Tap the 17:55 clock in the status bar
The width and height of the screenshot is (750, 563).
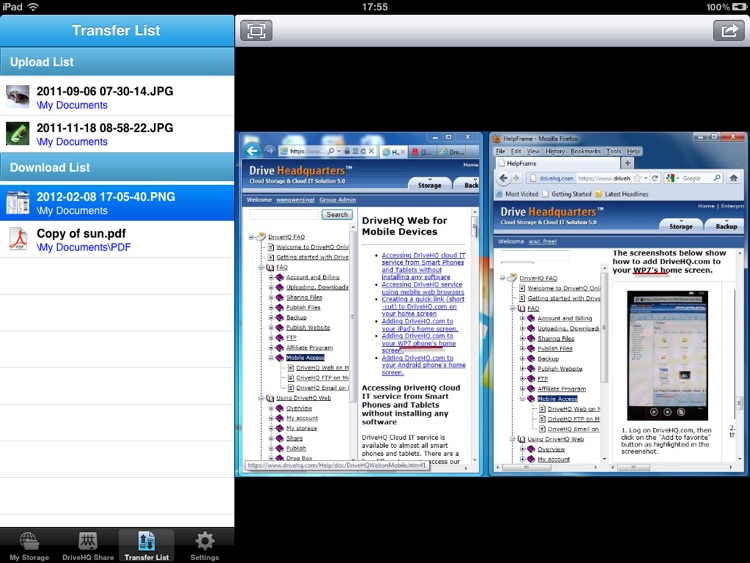tap(375, 7)
